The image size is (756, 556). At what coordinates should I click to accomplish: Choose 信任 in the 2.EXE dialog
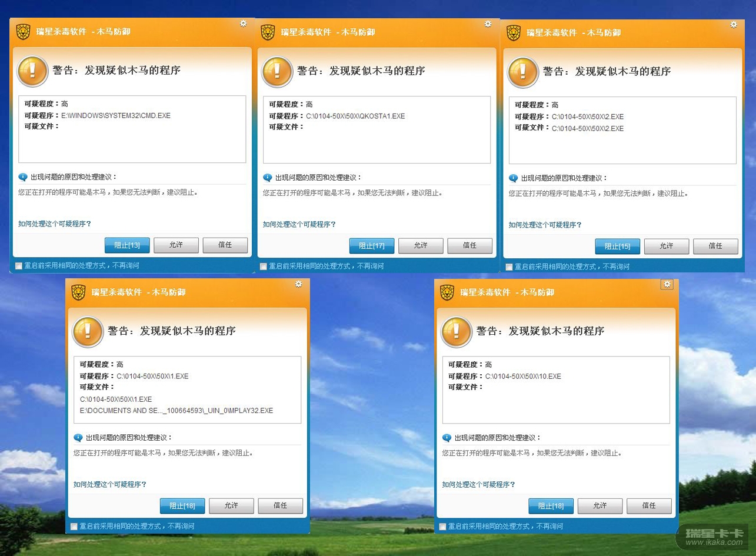pos(716,246)
